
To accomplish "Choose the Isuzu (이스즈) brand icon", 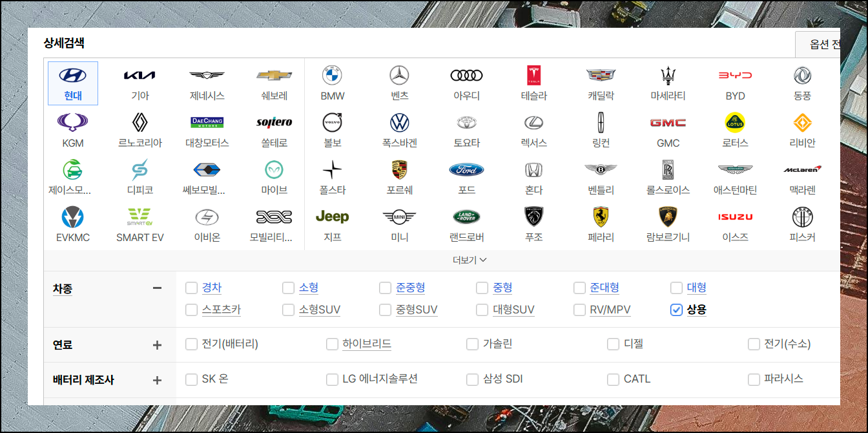I will [x=735, y=217].
